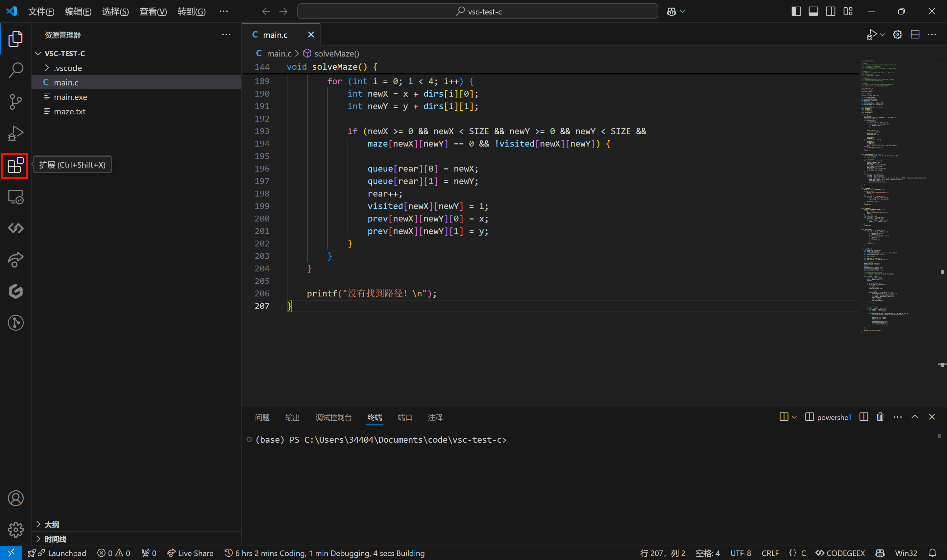The image size is (947, 560).
Task: Open the hidden menus ellipsis in menu bar
Action: [x=224, y=12]
